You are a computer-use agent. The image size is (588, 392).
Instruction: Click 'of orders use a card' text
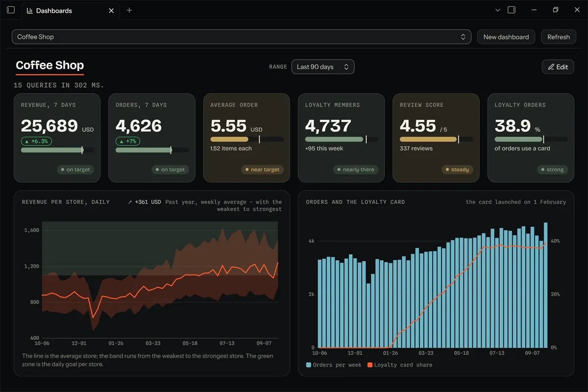pos(522,148)
